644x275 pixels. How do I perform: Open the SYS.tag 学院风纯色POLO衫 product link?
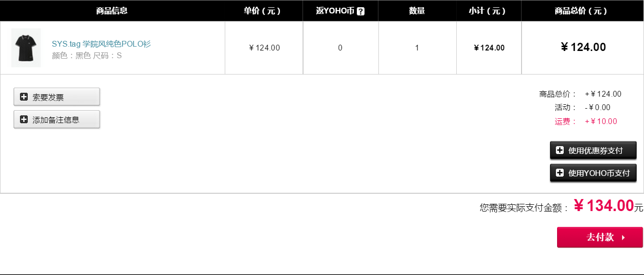[x=101, y=44]
